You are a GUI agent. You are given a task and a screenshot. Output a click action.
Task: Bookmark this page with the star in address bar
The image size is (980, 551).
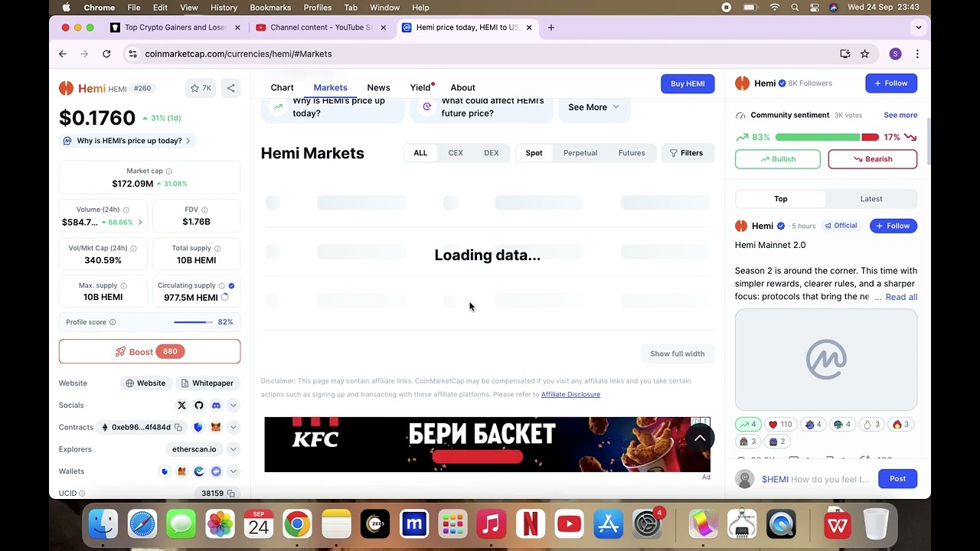coord(864,54)
